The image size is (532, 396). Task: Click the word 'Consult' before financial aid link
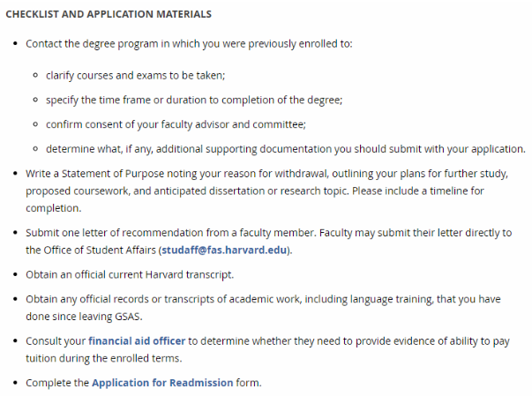click(44, 340)
